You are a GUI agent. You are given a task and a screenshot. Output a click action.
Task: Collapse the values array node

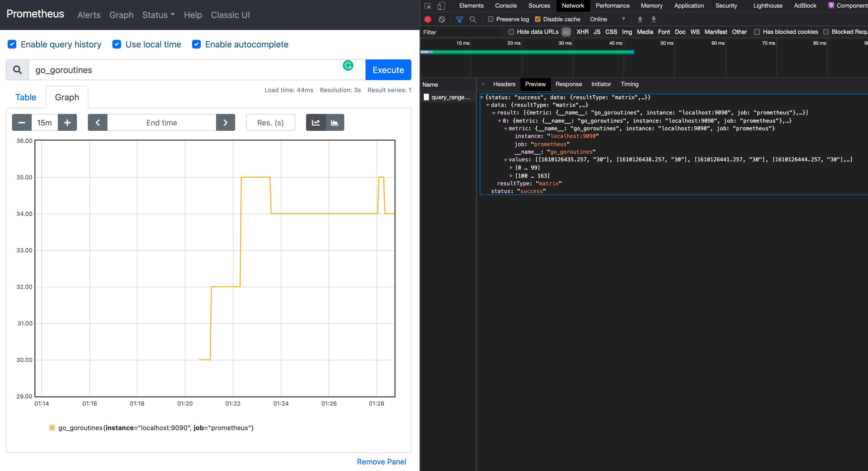(505, 160)
